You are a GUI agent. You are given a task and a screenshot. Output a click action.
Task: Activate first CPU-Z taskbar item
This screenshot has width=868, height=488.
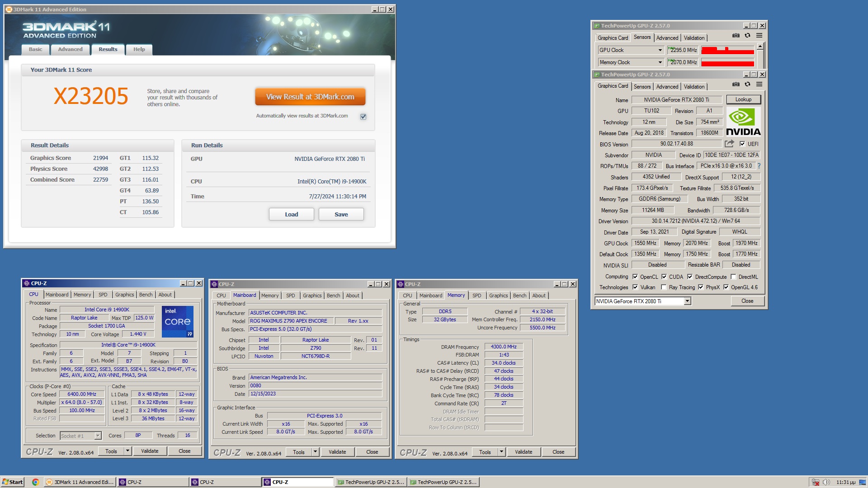coord(153,482)
